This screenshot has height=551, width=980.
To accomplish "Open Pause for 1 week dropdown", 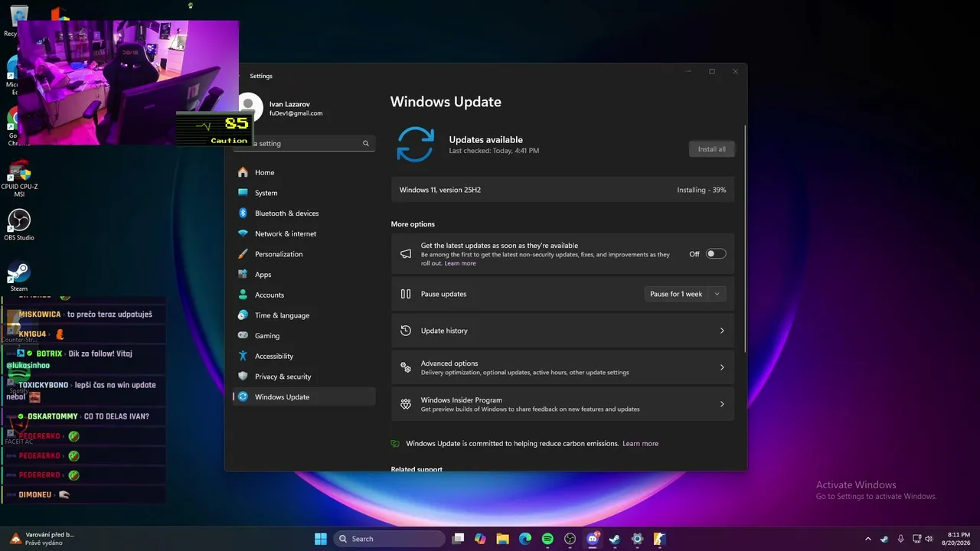I will click(685, 294).
